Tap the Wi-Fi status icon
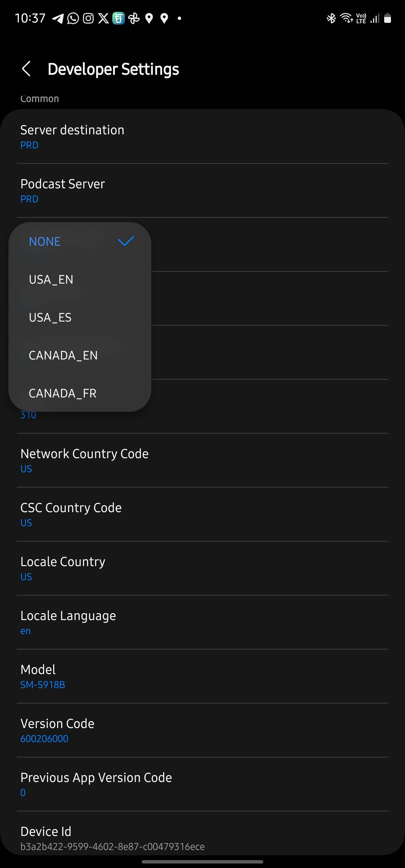This screenshot has width=405, height=868. point(346,18)
